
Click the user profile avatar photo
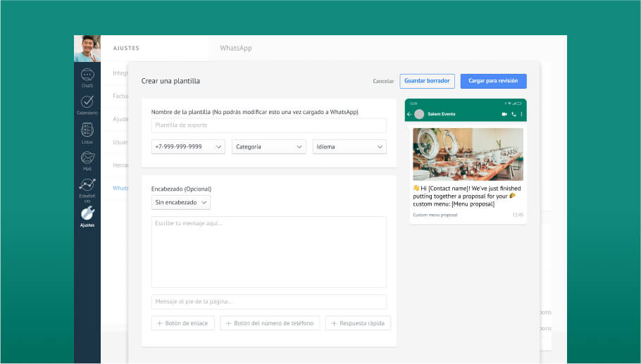click(87, 49)
